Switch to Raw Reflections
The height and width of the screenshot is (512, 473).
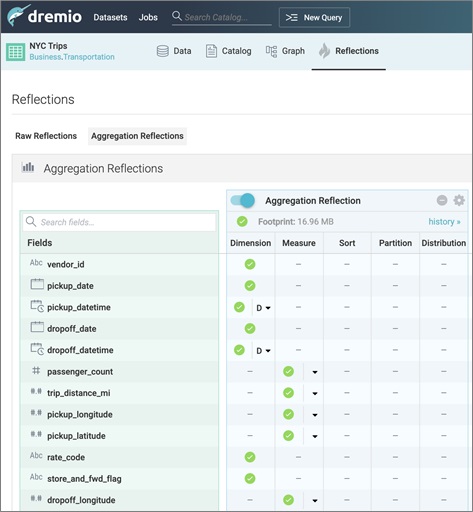pos(46,136)
